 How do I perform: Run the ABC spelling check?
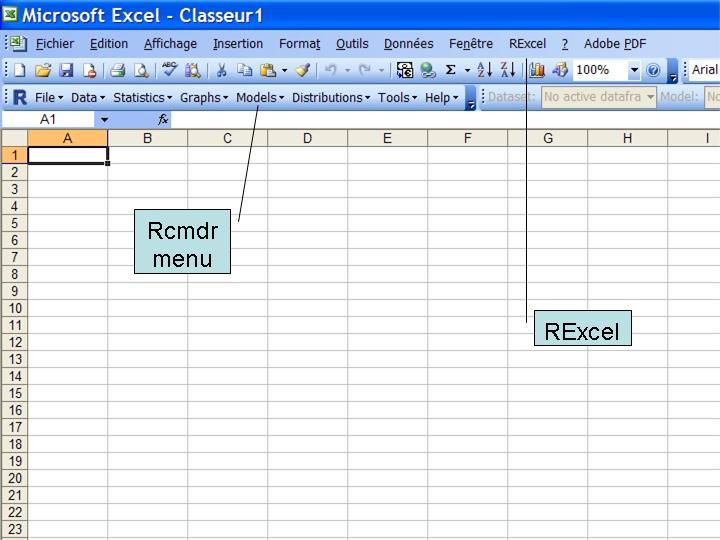click(x=169, y=70)
